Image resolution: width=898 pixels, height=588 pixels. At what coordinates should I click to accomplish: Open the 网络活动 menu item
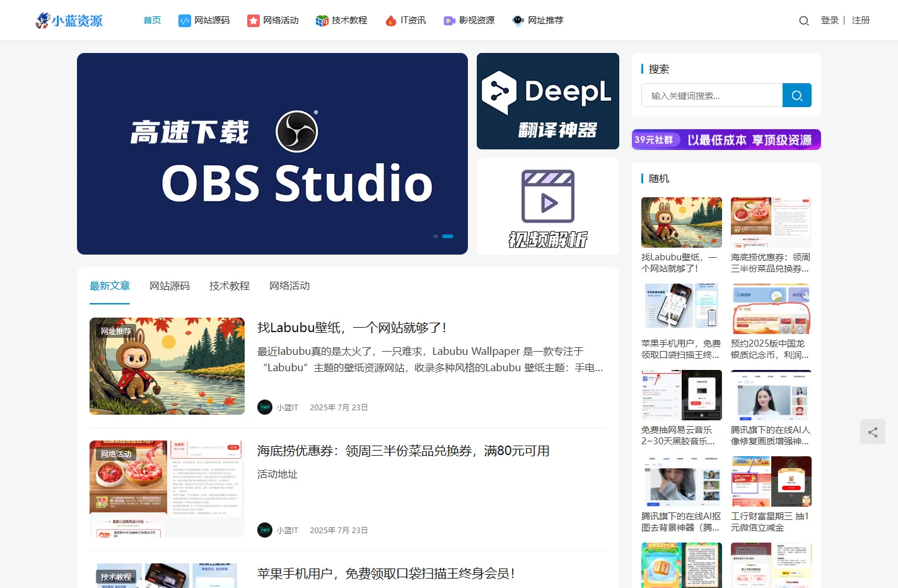tap(273, 20)
